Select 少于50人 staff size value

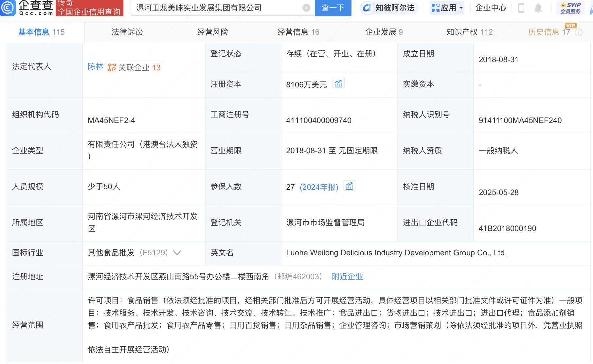pyautogui.click(x=104, y=187)
